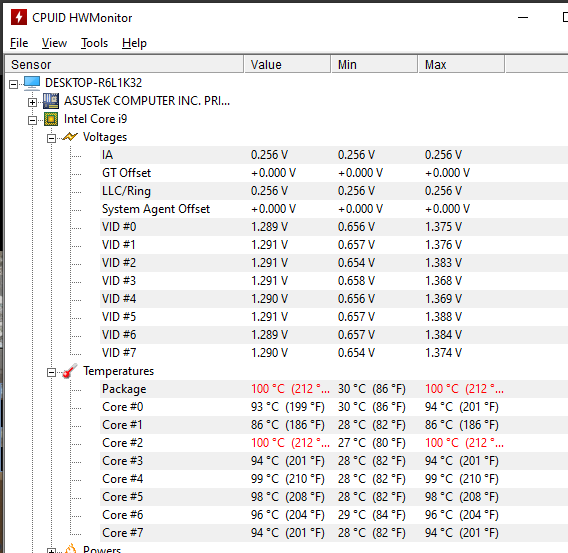This screenshot has width=568, height=553.
Task: Select the VID #5 row
Action: point(333,317)
